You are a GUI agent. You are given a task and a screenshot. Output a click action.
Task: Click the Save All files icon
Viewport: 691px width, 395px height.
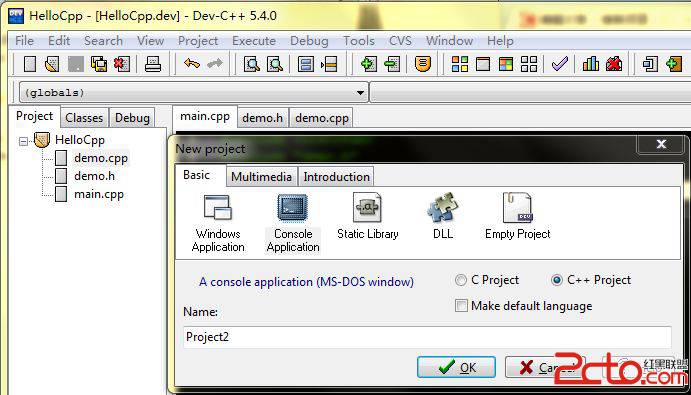99,64
